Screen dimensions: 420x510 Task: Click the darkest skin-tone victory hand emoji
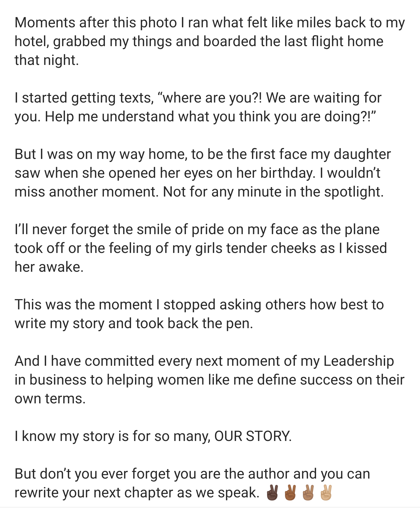pos(272,493)
